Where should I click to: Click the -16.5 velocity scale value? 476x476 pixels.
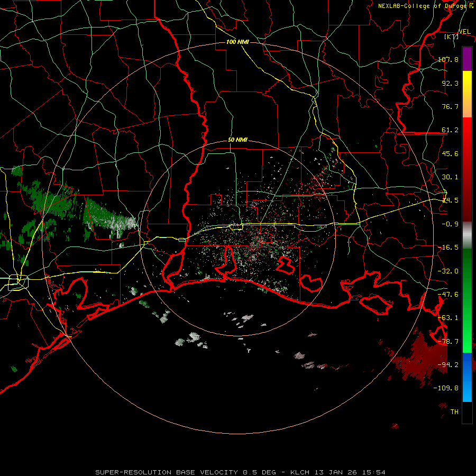(448, 248)
